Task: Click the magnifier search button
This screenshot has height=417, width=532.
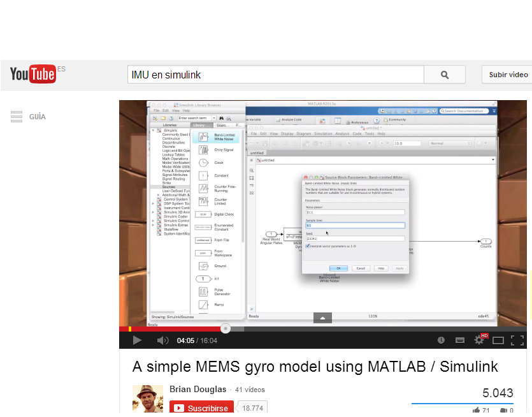Action: (444, 75)
